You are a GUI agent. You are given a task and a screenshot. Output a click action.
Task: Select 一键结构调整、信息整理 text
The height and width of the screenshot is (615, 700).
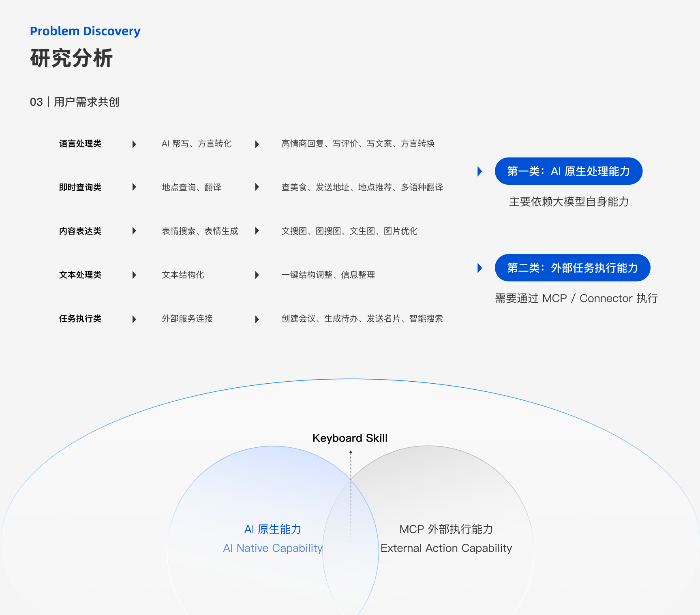point(328,275)
